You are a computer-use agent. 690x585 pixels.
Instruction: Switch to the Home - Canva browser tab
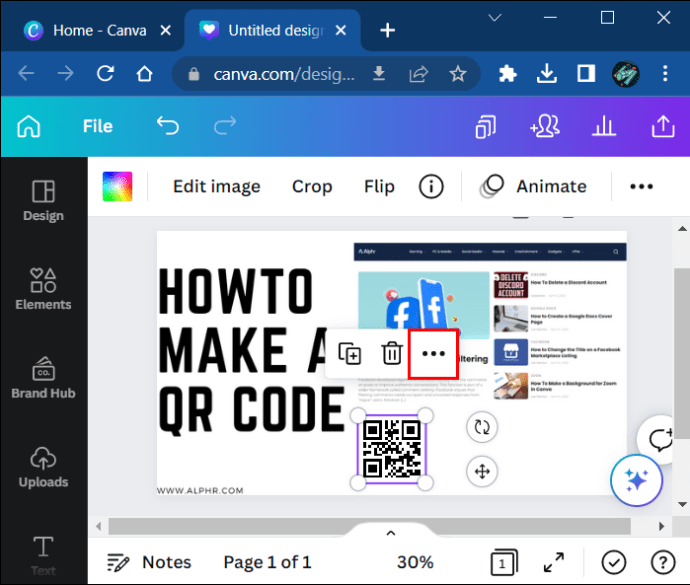[92, 30]
